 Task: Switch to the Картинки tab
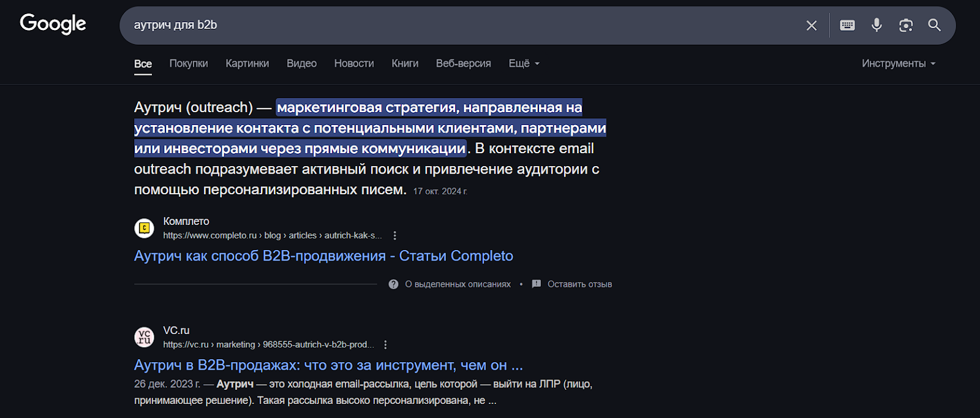247,63
